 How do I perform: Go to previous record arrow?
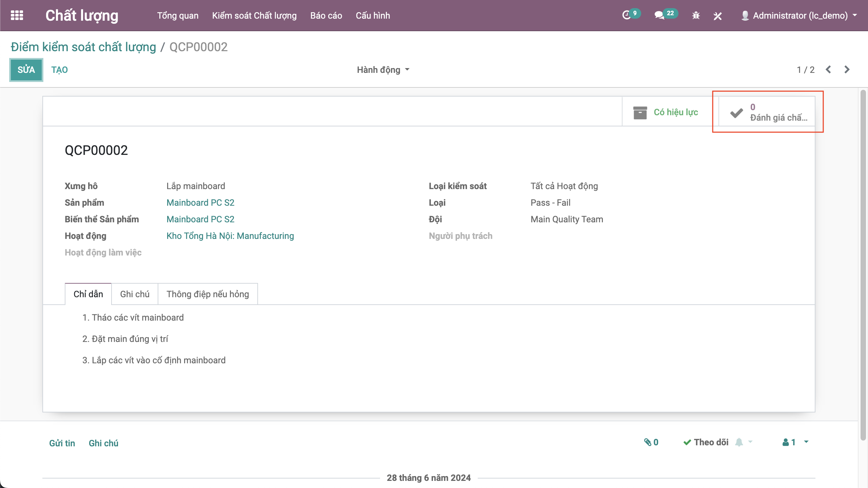[828, 69]
